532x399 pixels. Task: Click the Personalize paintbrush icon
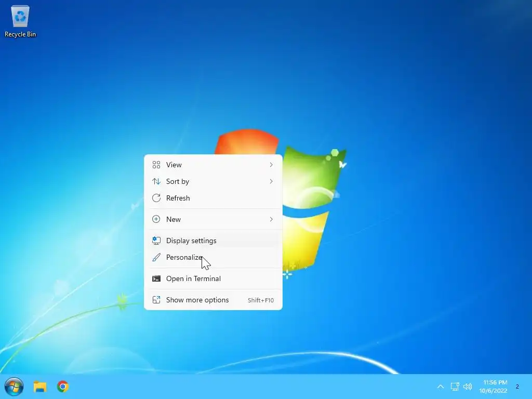pos(156,258)
